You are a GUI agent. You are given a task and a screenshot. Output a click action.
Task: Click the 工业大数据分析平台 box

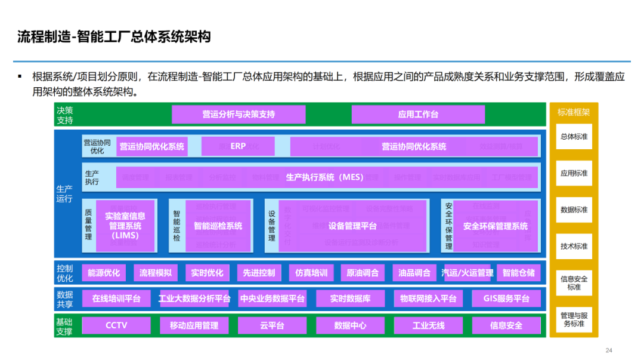[194, 299]
